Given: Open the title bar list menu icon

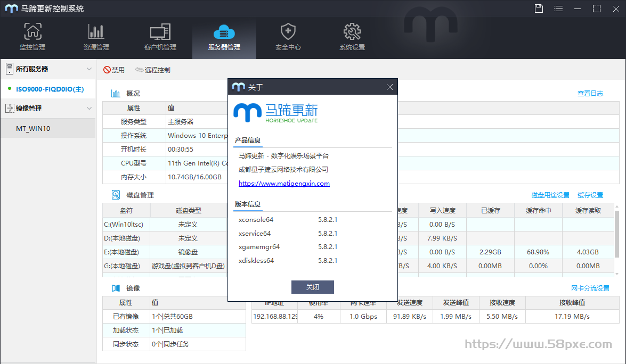Looking at the screenshot, I should (x=558, y=9).
